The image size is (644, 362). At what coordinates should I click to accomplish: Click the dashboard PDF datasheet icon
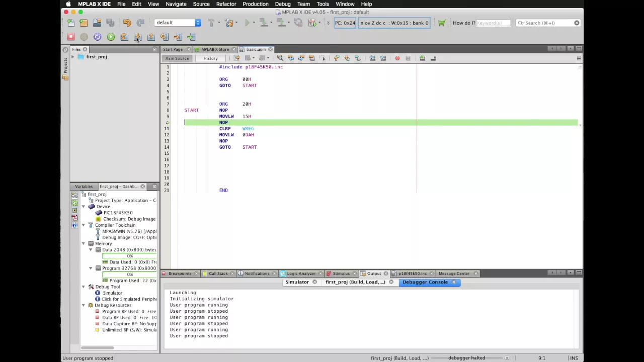[74, 218]
